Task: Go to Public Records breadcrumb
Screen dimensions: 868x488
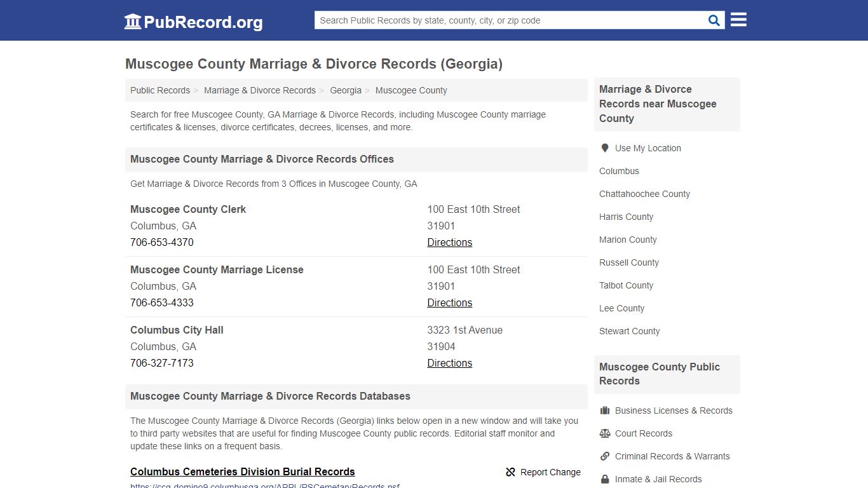Action: coord(160,90)
